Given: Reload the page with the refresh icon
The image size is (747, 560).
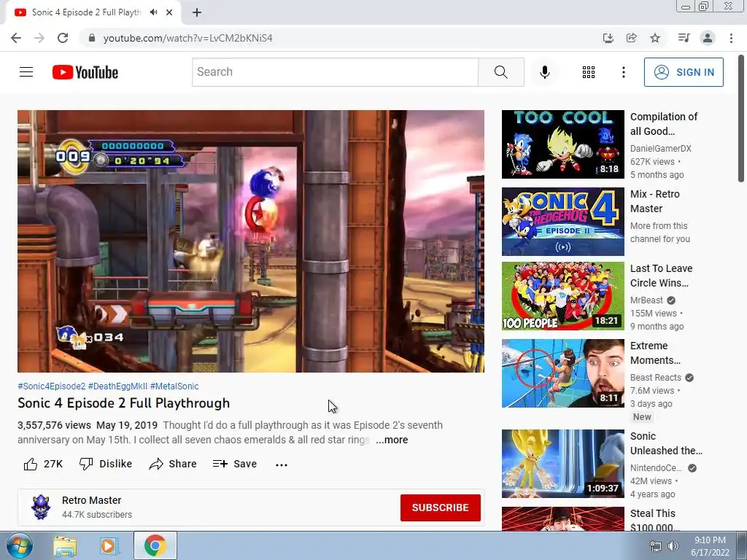Looking at the screenshot, I should (x=63, y=38).
